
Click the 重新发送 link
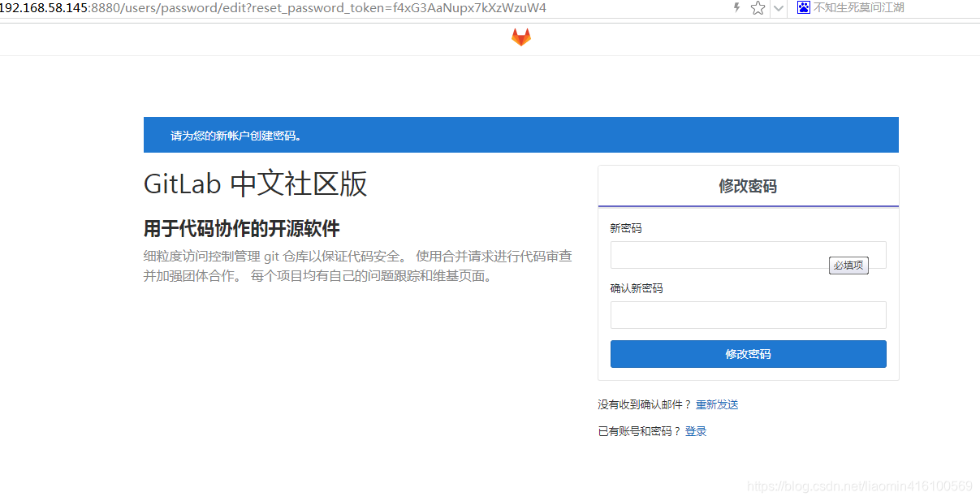717,404
